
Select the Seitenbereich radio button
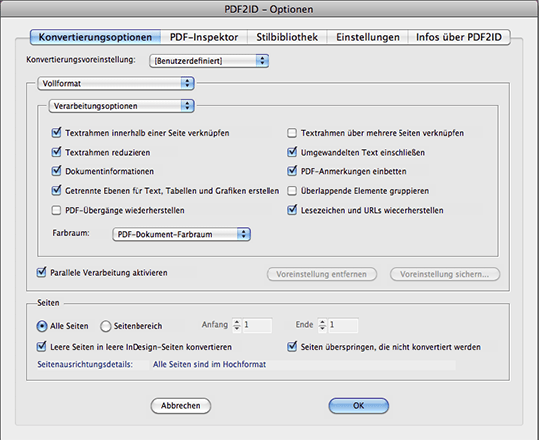(x=106, y=326)
